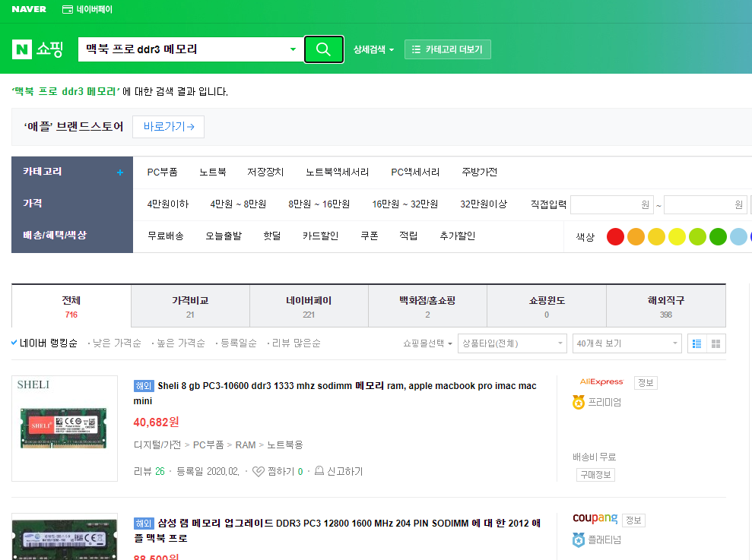This screenshot has height=560, width=752.
Task: Click 바로가기 brand store button
Action: 168,127
